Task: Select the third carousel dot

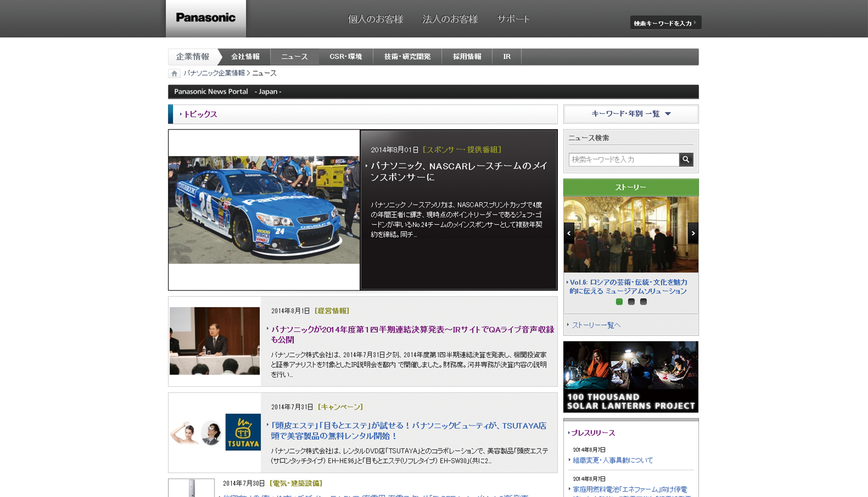Action: pos(643,302)
